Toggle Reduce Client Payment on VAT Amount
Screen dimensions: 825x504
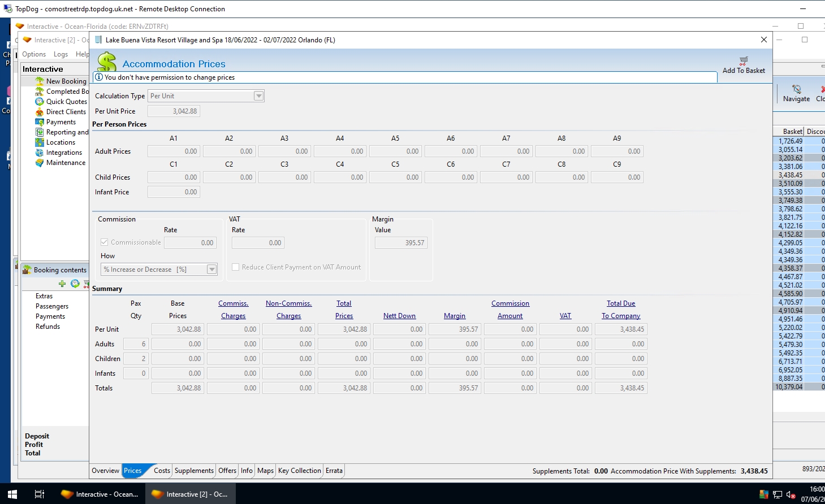(x=236, y=267)
